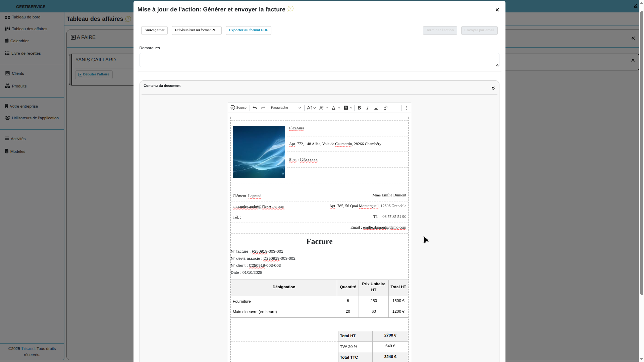
Task: Switch editor to Source mode
Action: coord(238,108)
